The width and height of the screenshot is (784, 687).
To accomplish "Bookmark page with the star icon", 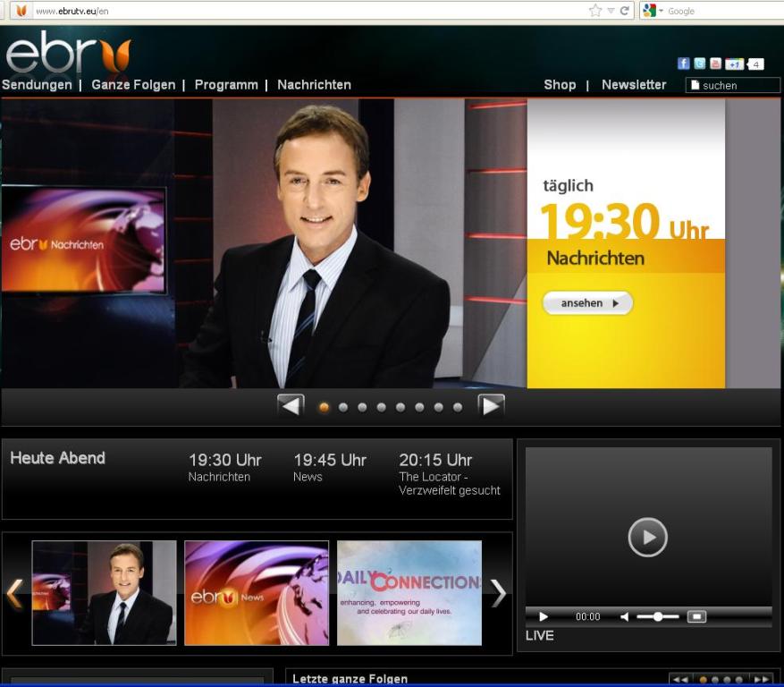I will (595, 11).
